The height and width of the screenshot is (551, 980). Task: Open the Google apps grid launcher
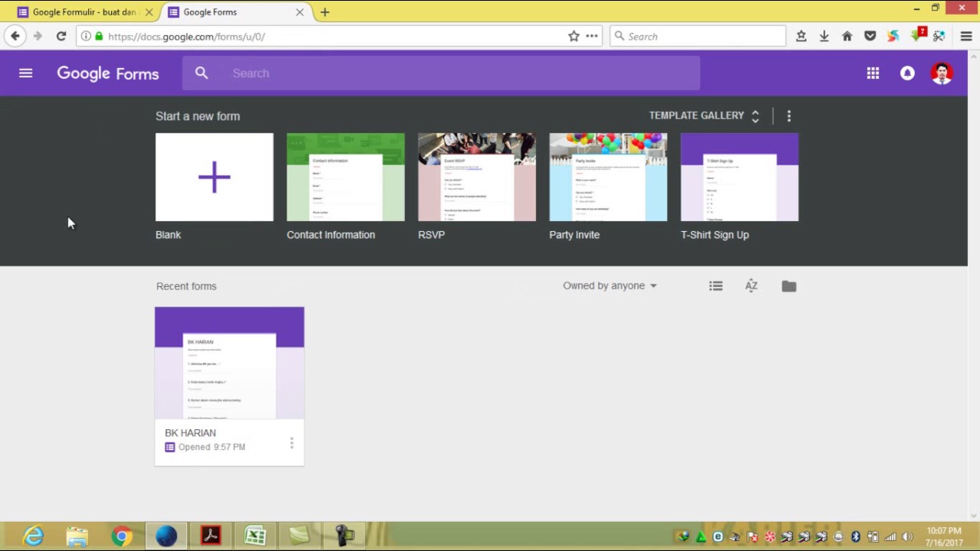[873, 73]
